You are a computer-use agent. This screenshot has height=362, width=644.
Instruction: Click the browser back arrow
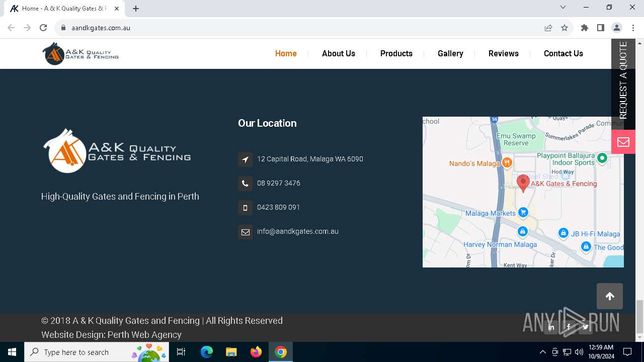click(11, 28)
